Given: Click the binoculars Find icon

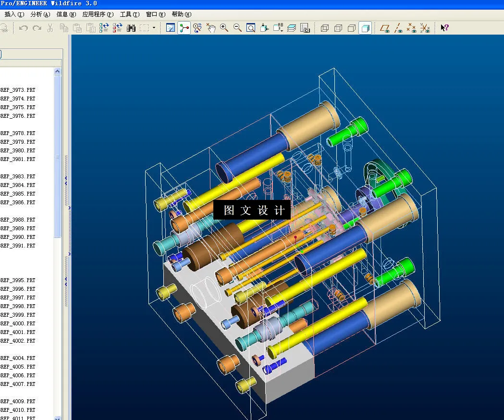Looking at the screenshot, I should click(131, 28).
